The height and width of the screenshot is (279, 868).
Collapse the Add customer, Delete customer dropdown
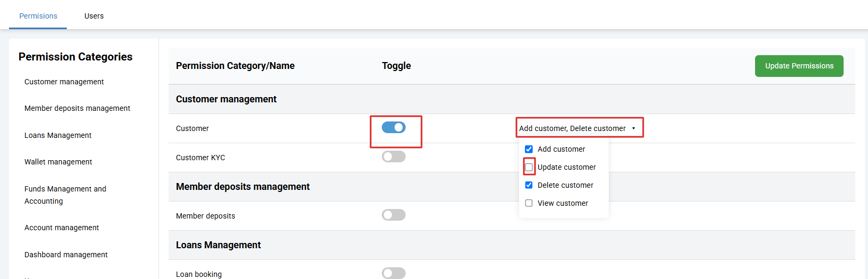click(572, 128)
